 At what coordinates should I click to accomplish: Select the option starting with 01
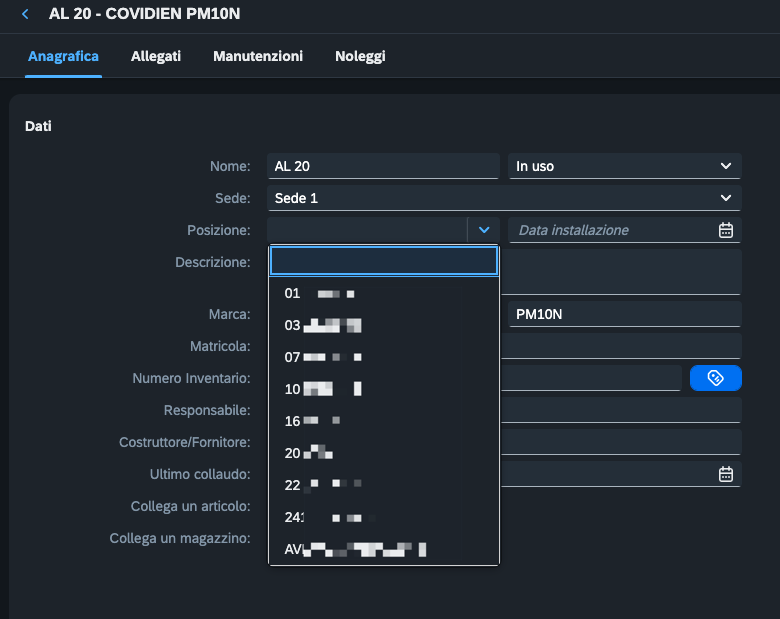pos(383,294)
